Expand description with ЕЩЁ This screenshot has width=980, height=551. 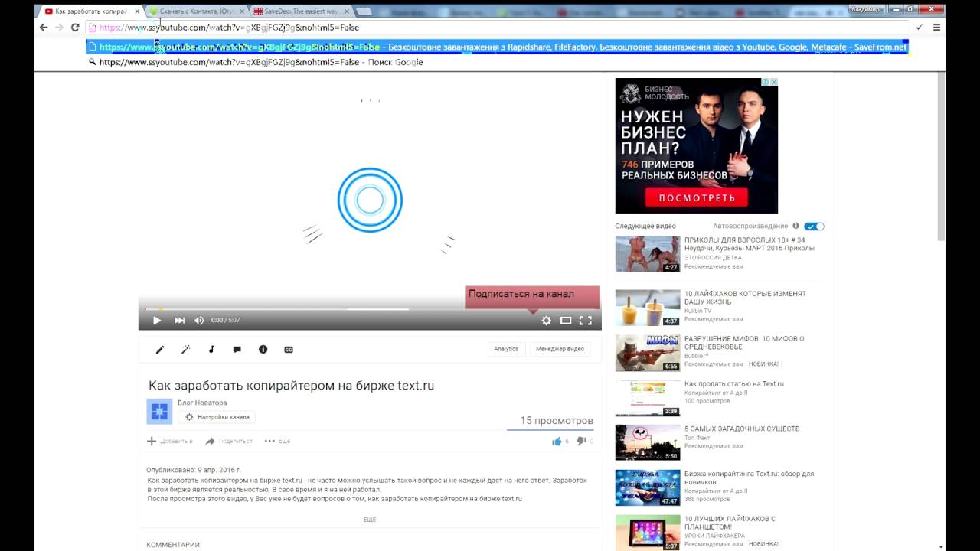point(370,520)
